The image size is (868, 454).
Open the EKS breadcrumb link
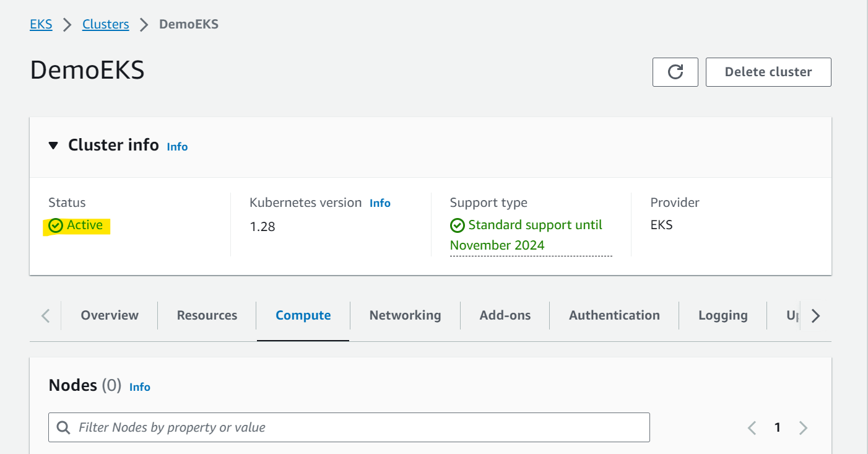click(x=41, y=24)
